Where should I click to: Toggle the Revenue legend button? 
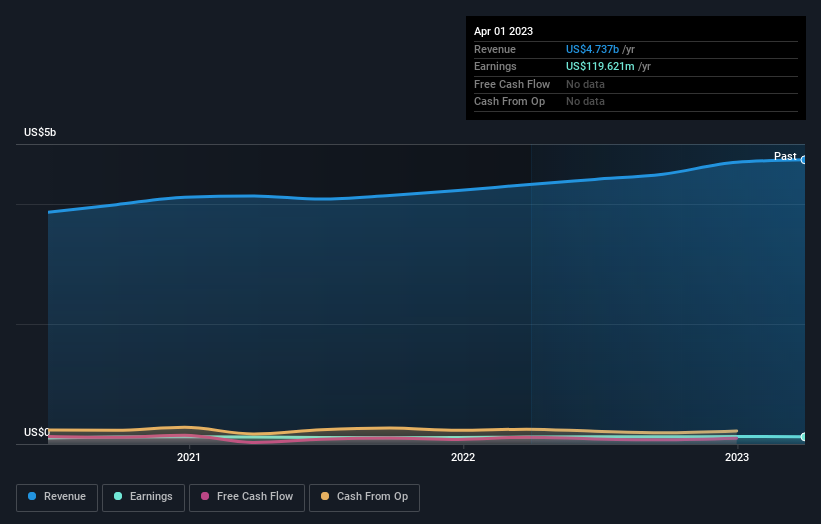point(57,497)
